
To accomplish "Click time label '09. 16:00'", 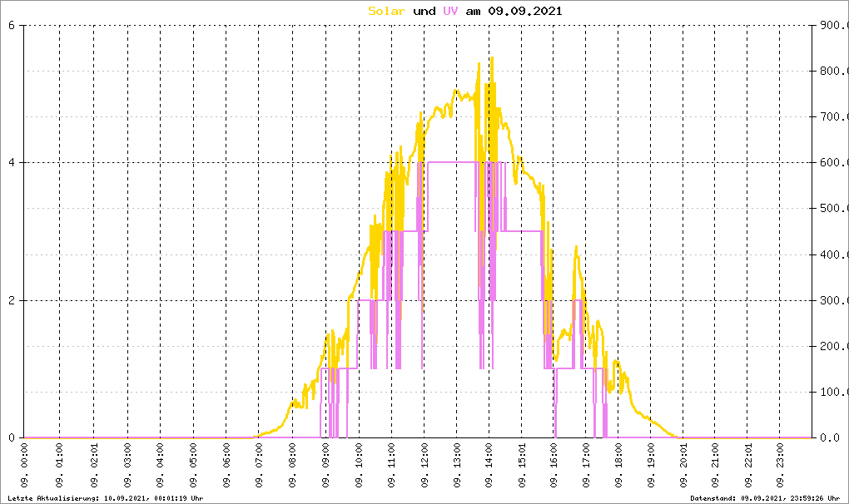I will click(554, 466).
